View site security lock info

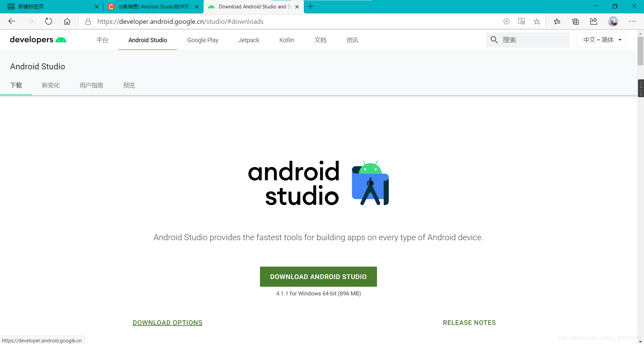click(x=88, y=21)
